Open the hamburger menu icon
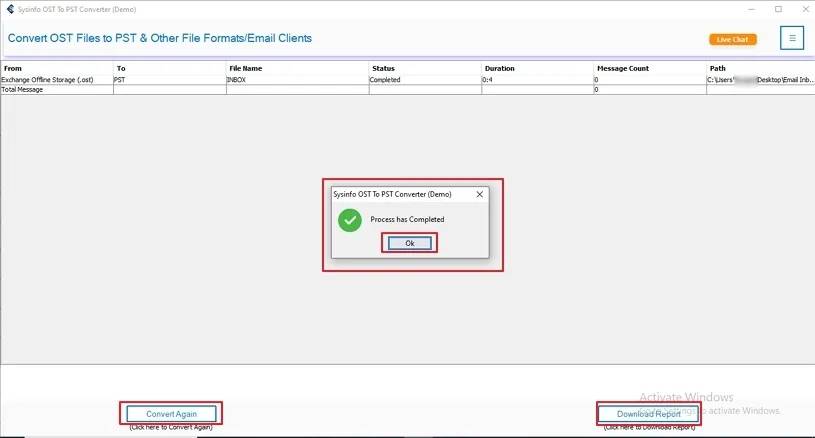 click(x=792, y=38)
